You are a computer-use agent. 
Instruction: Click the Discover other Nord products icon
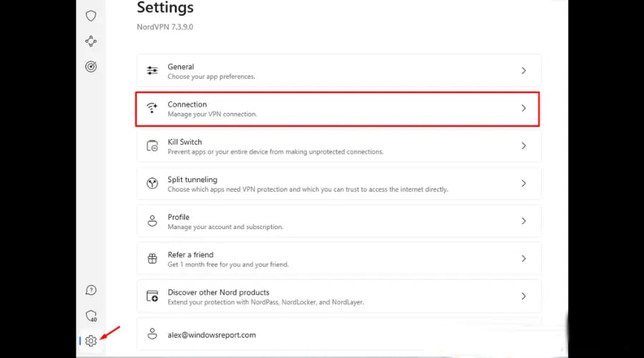pyautogui.click(x=152, y=296)
